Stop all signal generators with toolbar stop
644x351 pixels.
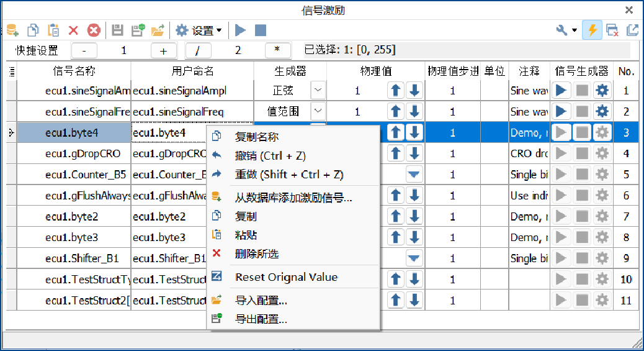(x=261, y=30)
